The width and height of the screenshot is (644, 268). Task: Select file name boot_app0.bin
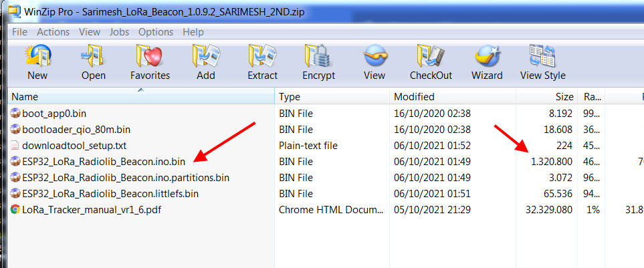[54, 113]
